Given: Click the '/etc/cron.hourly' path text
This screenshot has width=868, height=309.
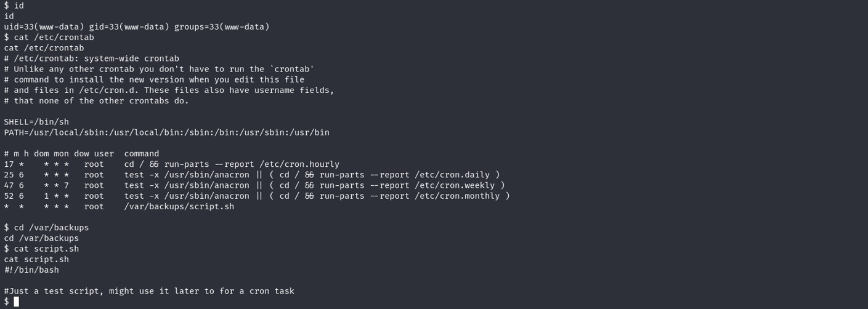Looking at the screenshot, I should [x=299, y=164].
